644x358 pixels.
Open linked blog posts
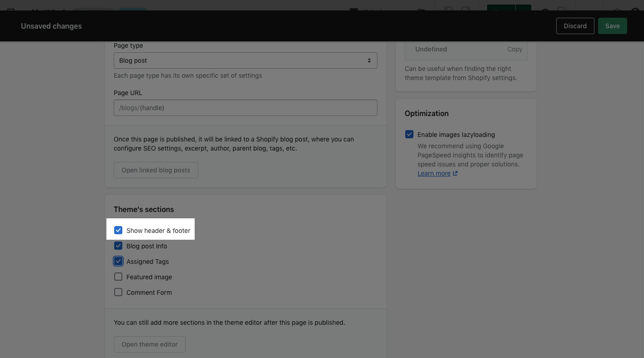point(156,170)
